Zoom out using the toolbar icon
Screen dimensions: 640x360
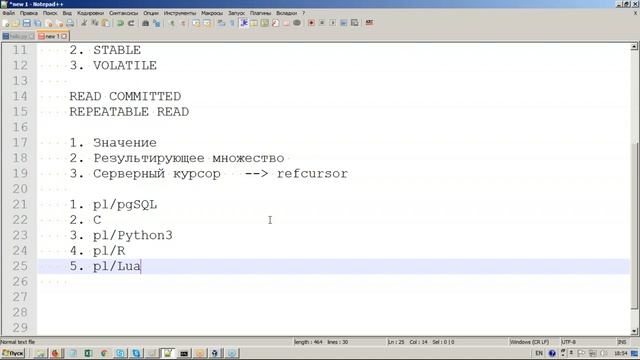[183, 23]
